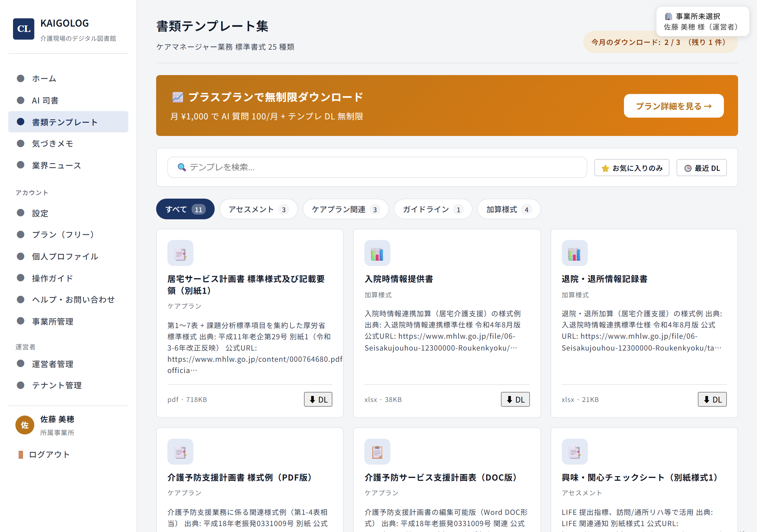Click the ログアウト link text

click(49, 455)
